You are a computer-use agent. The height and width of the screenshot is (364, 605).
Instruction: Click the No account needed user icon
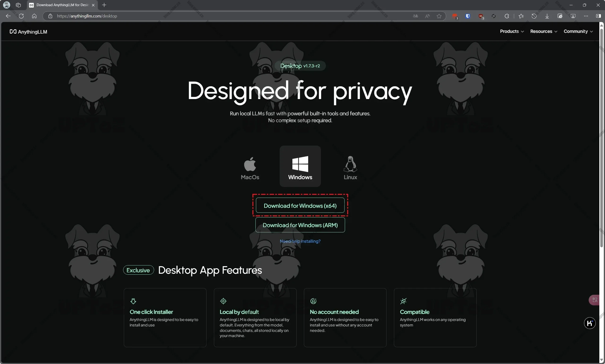[313, 301]
